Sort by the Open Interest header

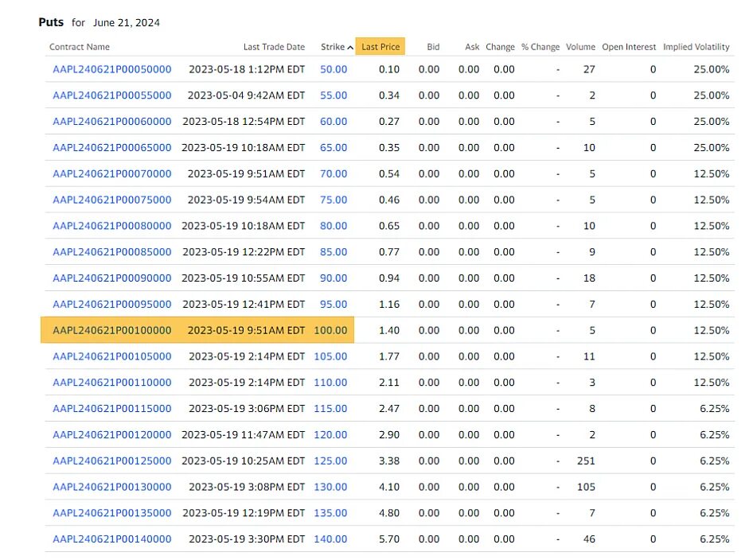click(629, 47)
